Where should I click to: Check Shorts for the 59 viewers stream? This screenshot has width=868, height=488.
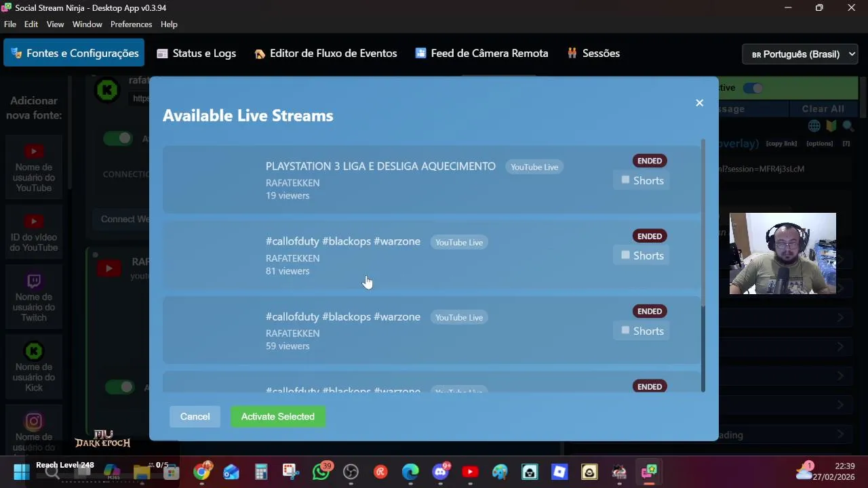[625, 331]
